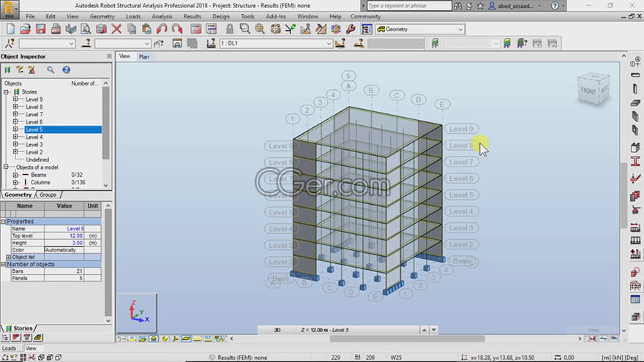Viewport: 644px width, 362px height.
Task: Activate zoom window magnifier icon
Action: click(244, 29)
